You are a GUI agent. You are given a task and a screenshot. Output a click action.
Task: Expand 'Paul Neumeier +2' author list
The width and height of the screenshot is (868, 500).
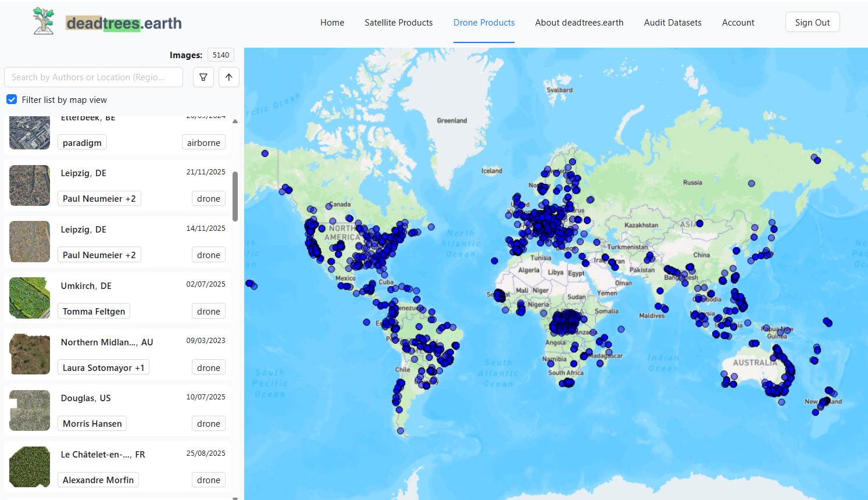pyautogui.click(x=99, y=198)
